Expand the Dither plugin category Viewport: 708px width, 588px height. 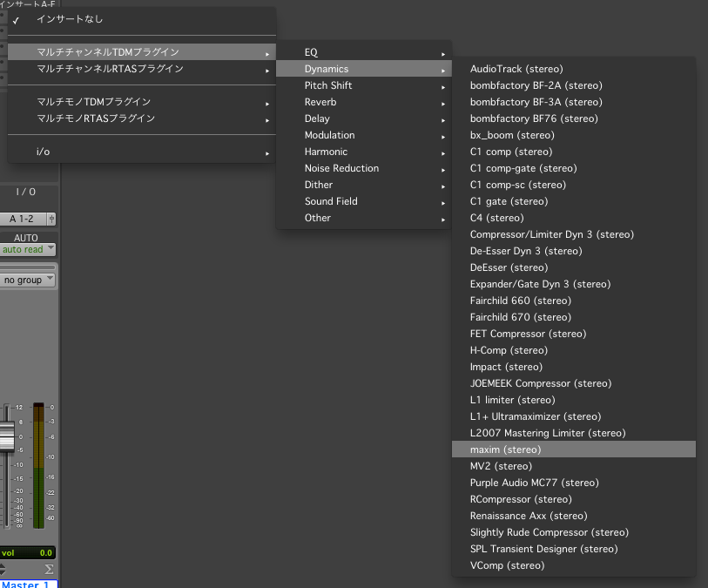click(364, 185)
